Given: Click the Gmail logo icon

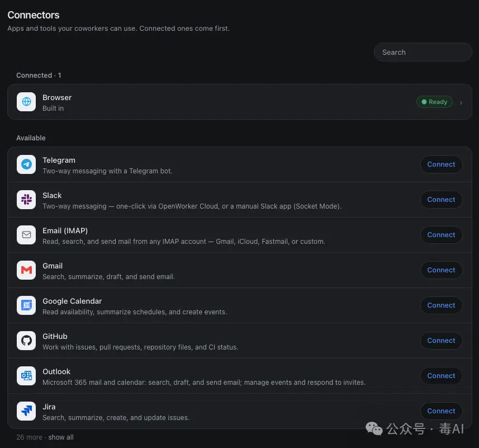Looking at the screenshot, I should click(26, 270).
